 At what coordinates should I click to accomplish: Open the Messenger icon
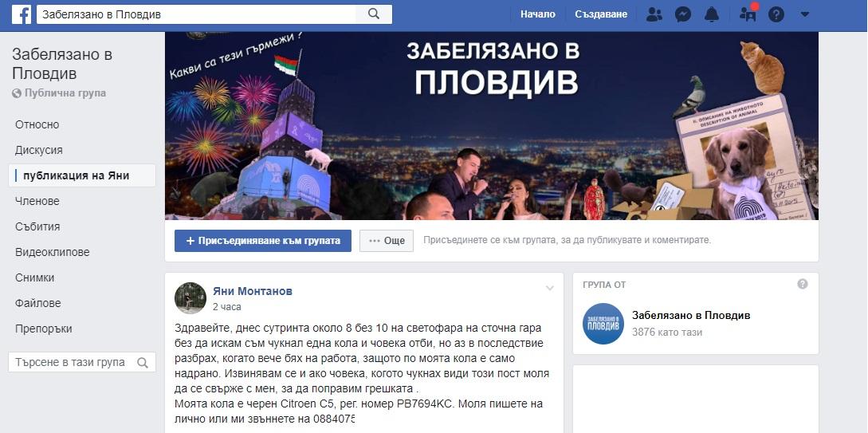tap(683, 14)
